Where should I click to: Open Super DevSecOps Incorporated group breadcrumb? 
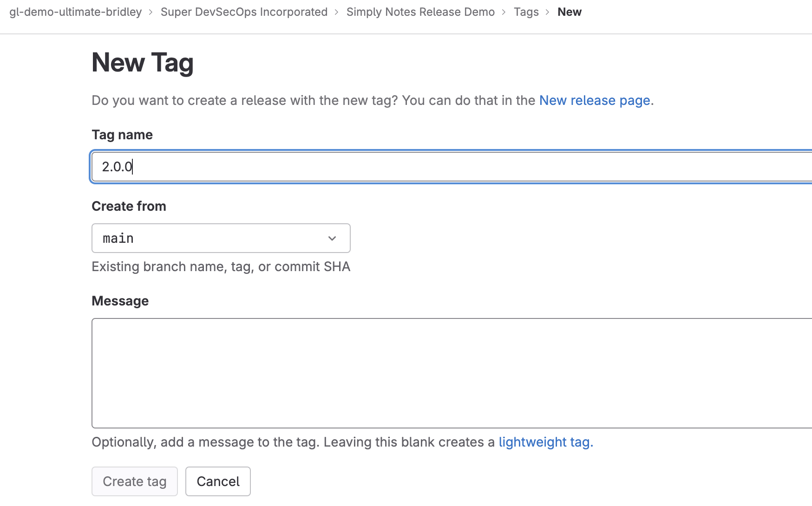point(244,12)
